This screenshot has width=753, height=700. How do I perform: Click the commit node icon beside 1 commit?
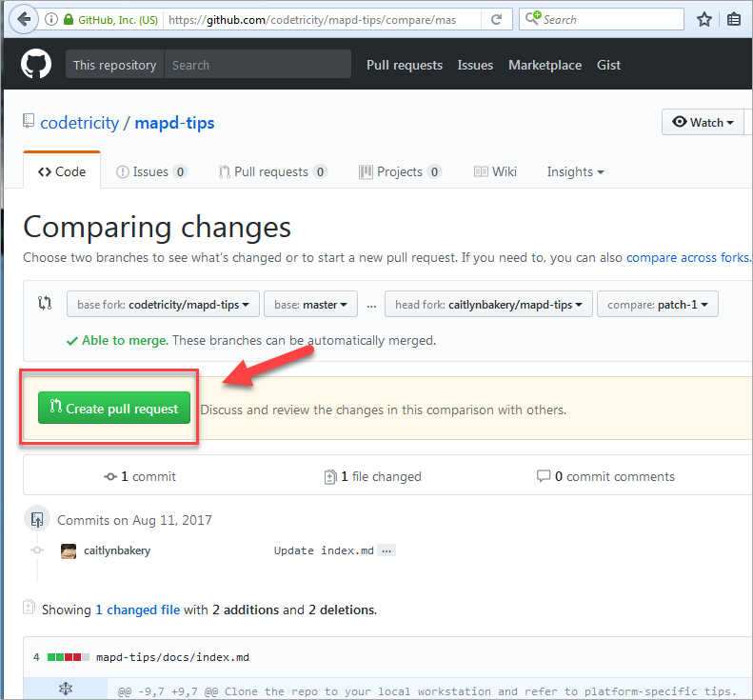[x=110, y=476]
